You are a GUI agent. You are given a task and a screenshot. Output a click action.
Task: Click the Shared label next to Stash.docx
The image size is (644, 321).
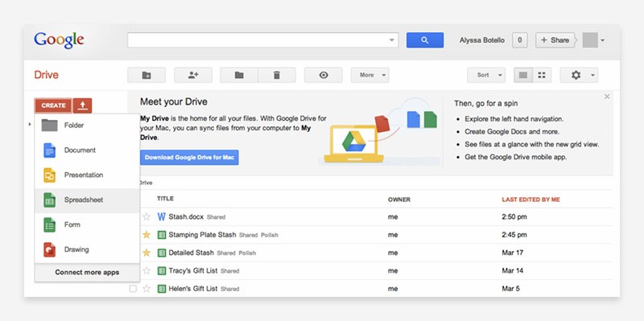click(216, 217)
